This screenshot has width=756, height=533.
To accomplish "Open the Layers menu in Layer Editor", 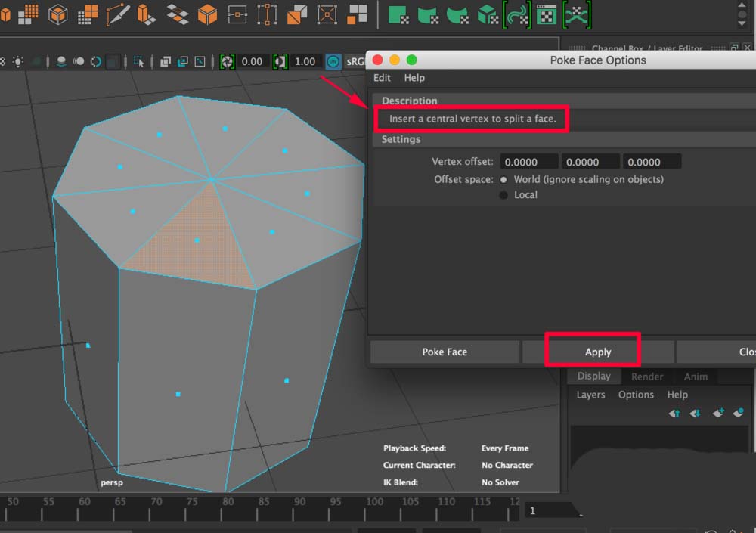I will (x=590, y=395).
